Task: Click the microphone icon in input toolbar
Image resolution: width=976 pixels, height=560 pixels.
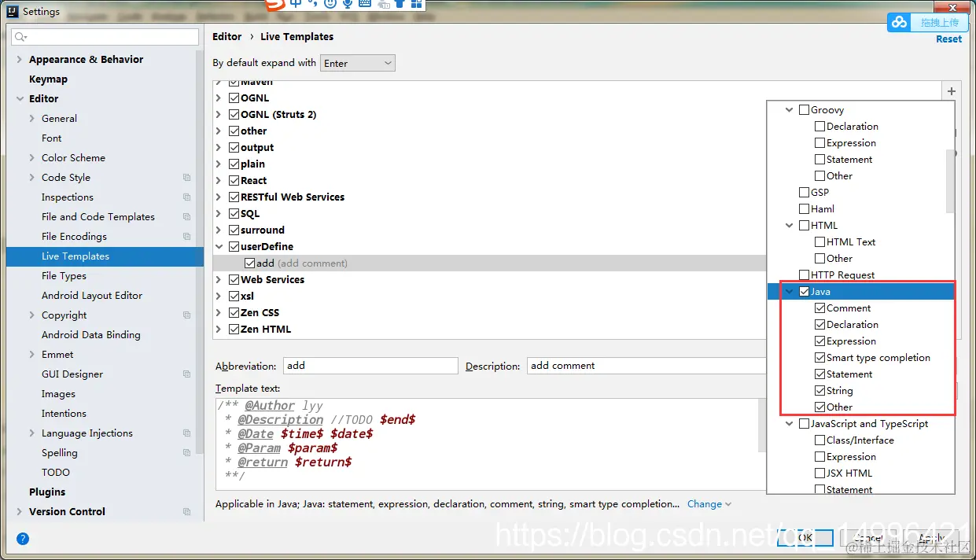Action: tap(348, 4)
